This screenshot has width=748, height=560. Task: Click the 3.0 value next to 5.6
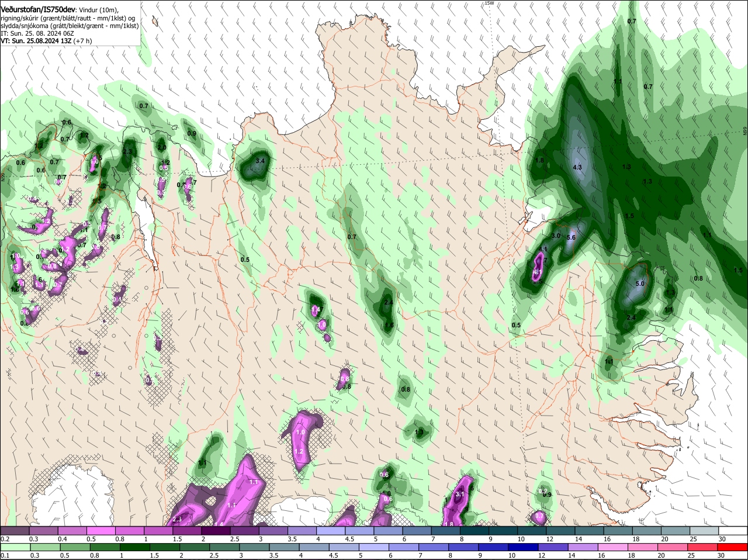[556, 236]
